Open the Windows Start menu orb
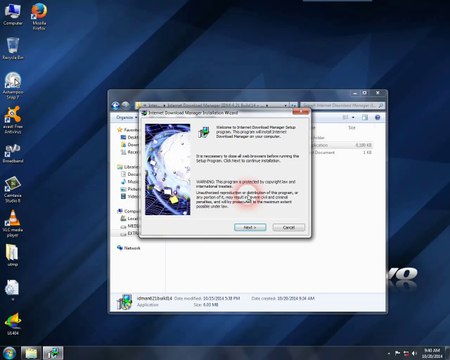Screen dimensions: 450x360 pyautogui.click(x=9, y=353)
